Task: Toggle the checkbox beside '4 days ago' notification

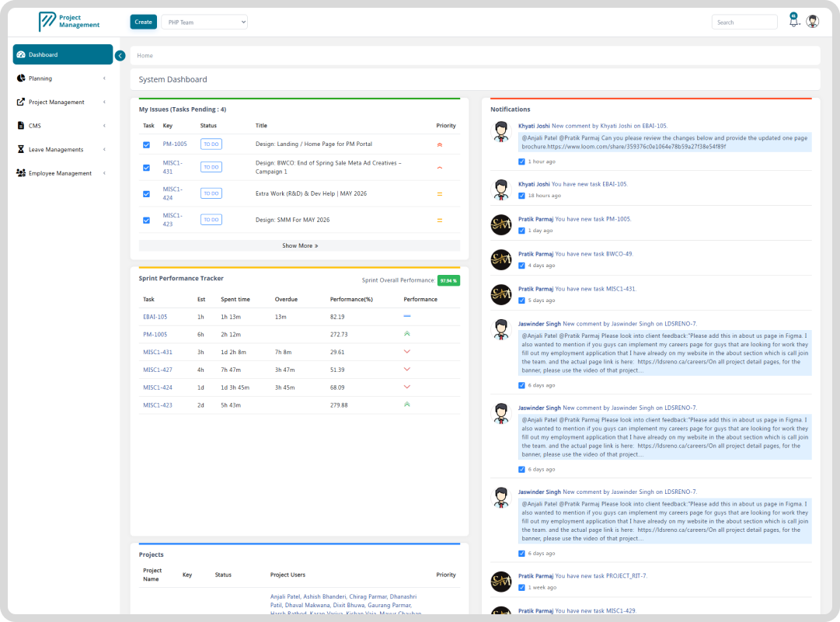Action: [521, 266]
